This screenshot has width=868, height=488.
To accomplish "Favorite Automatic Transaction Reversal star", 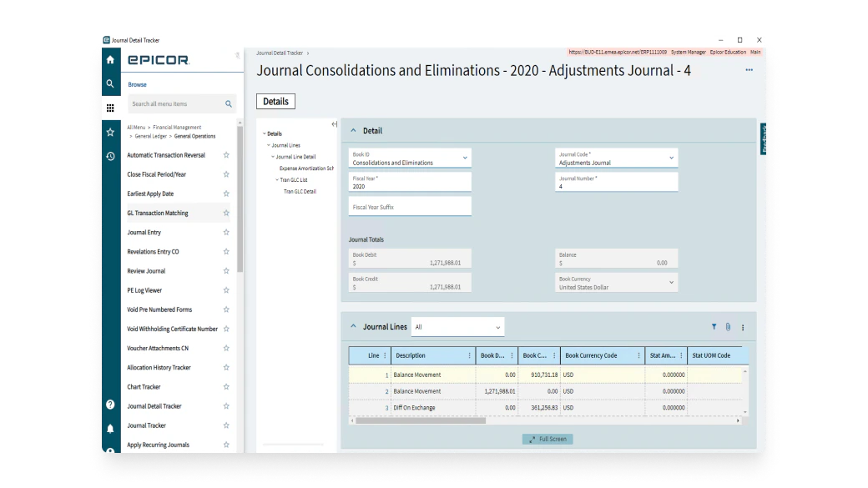I will point(226,155).
